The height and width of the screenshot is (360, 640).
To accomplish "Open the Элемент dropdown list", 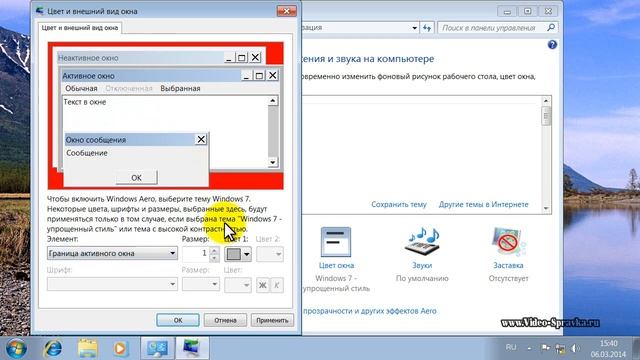I will (x=112, y=253).
